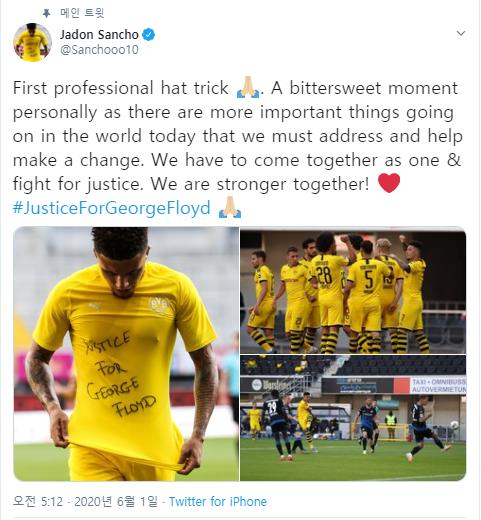Open the match action photo on the pitch
Image resolution: width=481 pixels, height=520 pixels.
click(x=353, y=418)
